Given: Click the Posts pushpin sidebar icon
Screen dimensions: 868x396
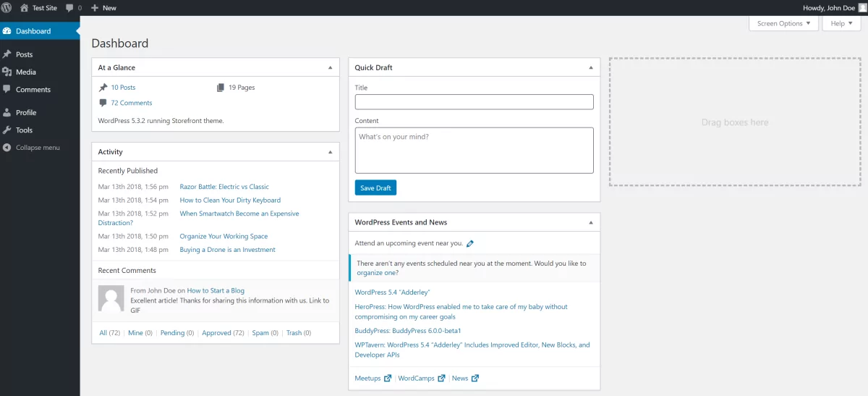Looking at the screenshot, I should pos(7,54).
